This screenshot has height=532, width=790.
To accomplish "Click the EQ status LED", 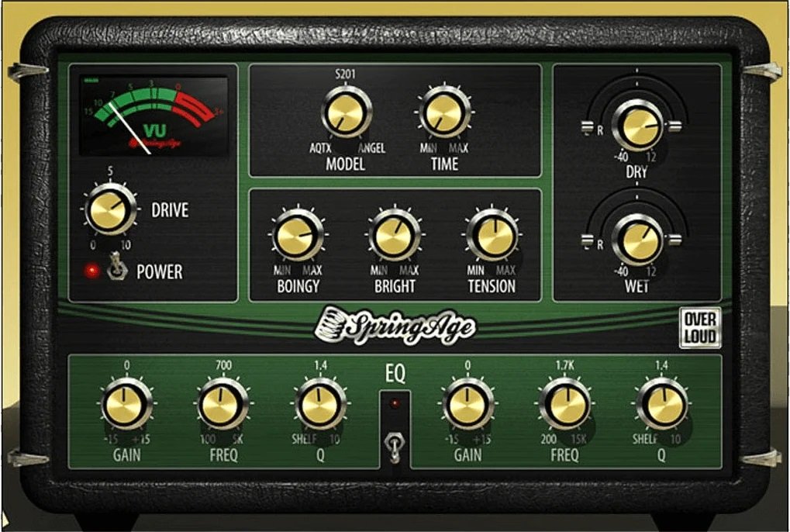I will [395, 403].
